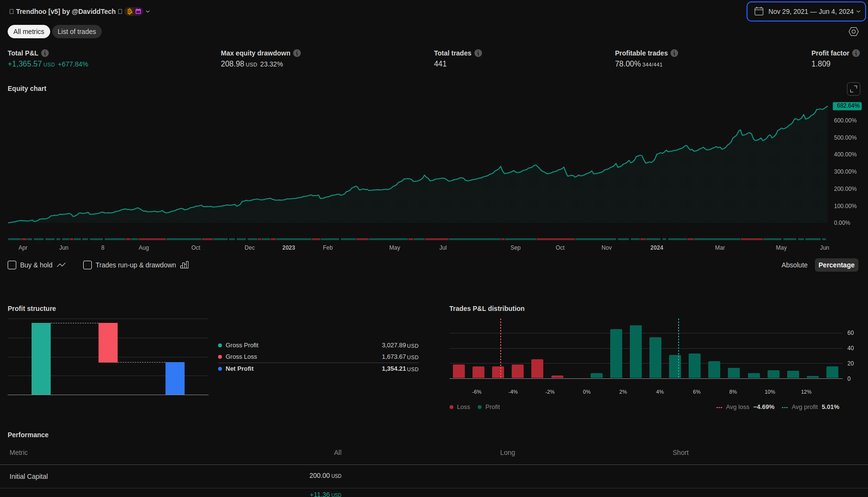Select Percentage chart display mode
Viewport: 868px width, 497px height.
coord(836,265)
